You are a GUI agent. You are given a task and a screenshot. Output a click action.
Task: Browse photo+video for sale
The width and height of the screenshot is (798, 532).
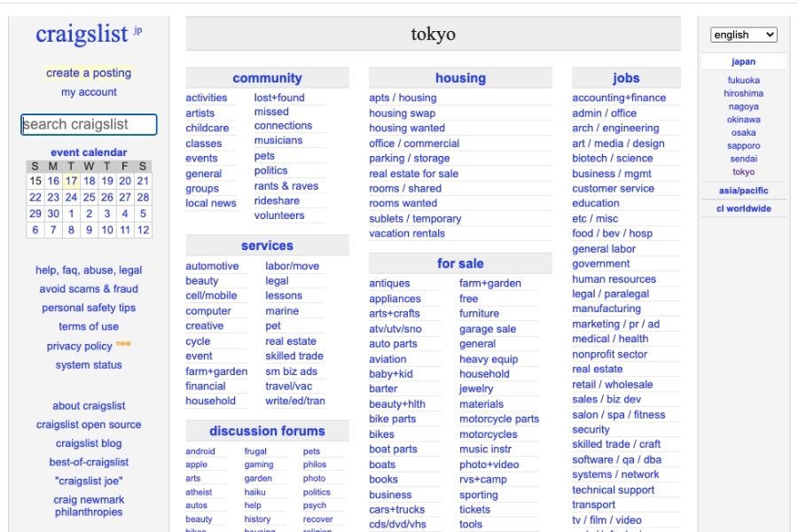click(489, 465)
